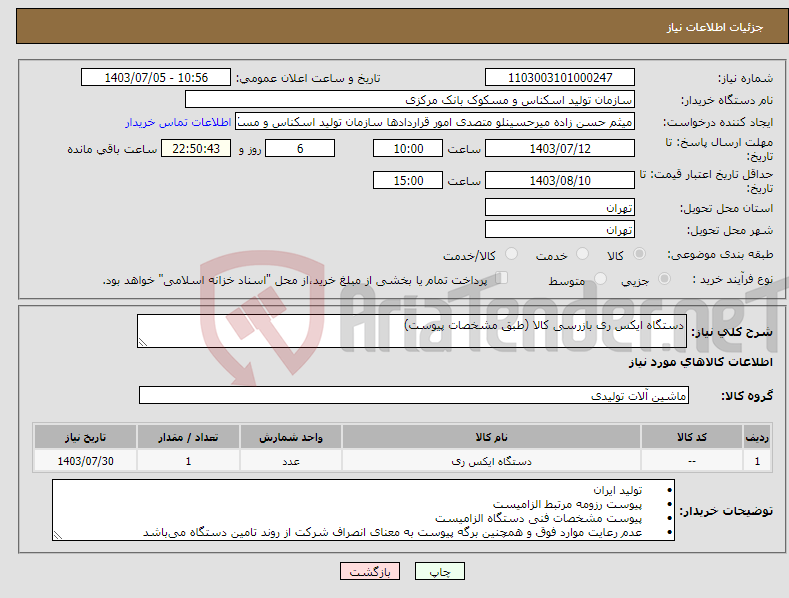This screenshot has width=789, height=598.
Task: Click the پیوست رزومه مرتبط الزامیست note
Action: coord(568,504)
